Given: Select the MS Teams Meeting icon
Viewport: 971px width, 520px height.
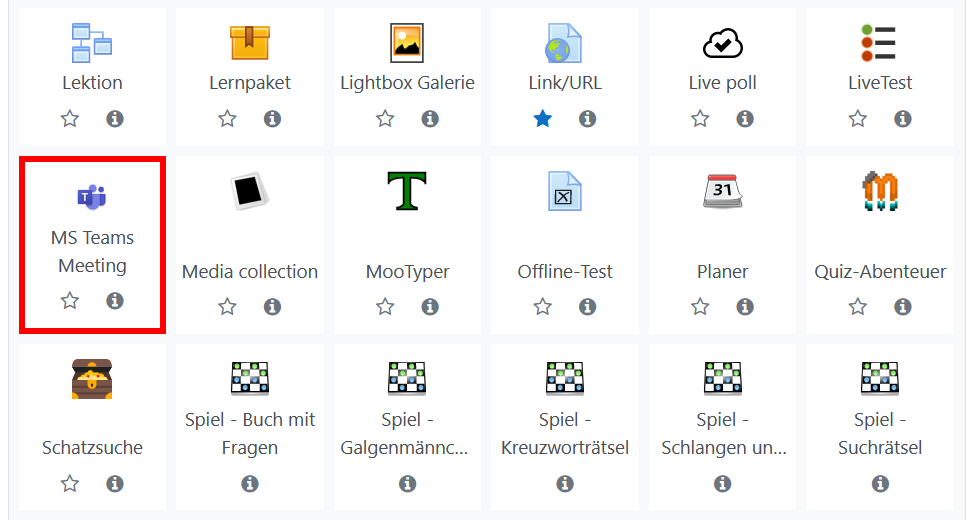Looking at the screenshot, I should (x=92, y=197).
